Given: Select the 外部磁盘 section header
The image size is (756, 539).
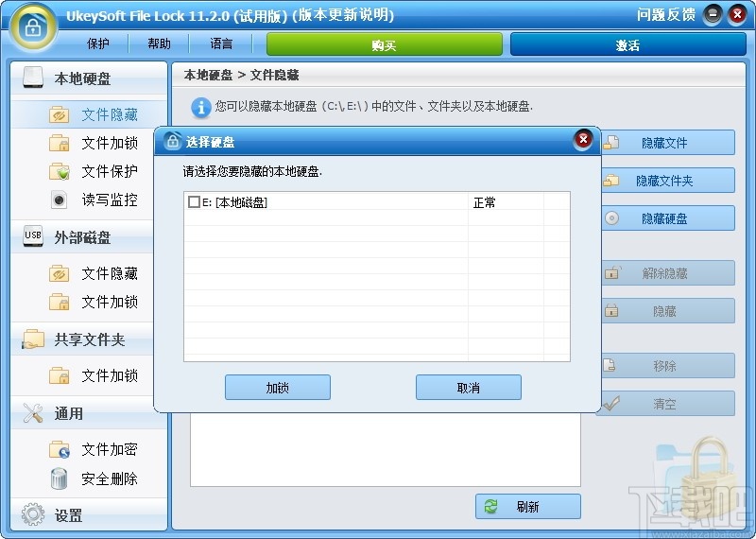Looking at the screenshot, I should (x=82, y=237).
